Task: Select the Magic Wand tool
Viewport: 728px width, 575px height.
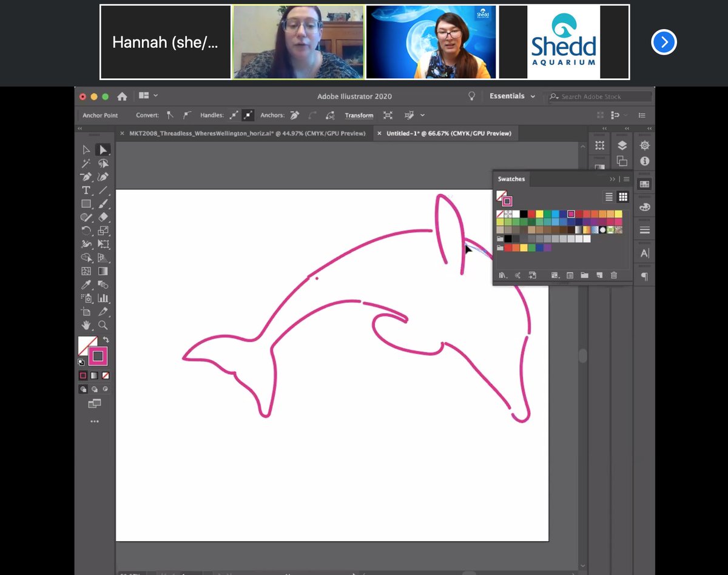Action: 86,163
